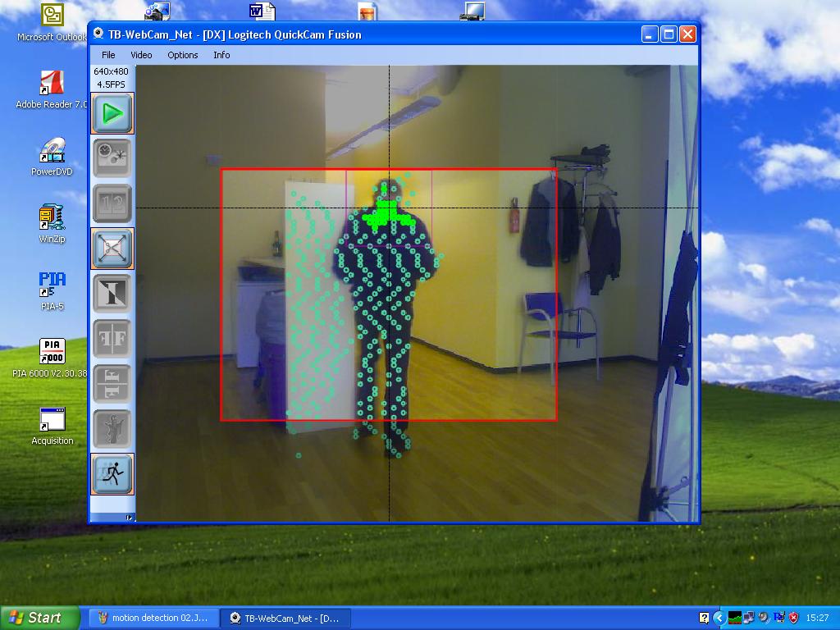Click the invert image tool
Viewport: 840px width, 630px height.
click(112, 293)
